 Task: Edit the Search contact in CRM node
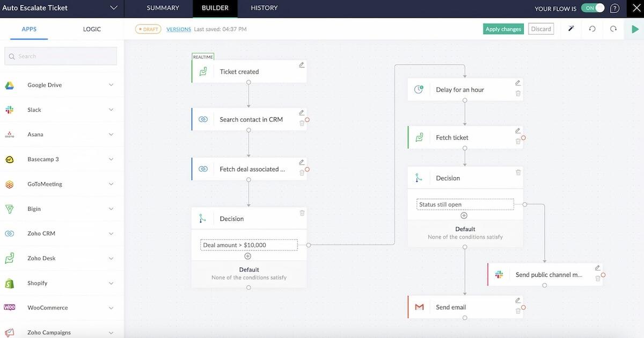(302, 113)
